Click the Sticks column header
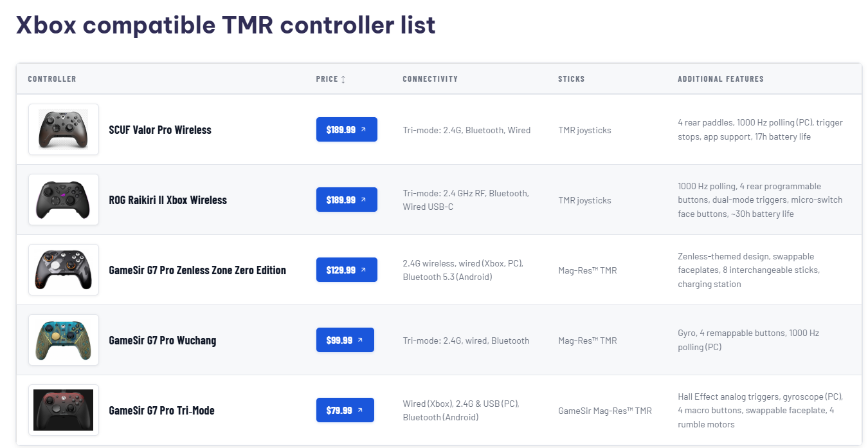 click(572, 79)
